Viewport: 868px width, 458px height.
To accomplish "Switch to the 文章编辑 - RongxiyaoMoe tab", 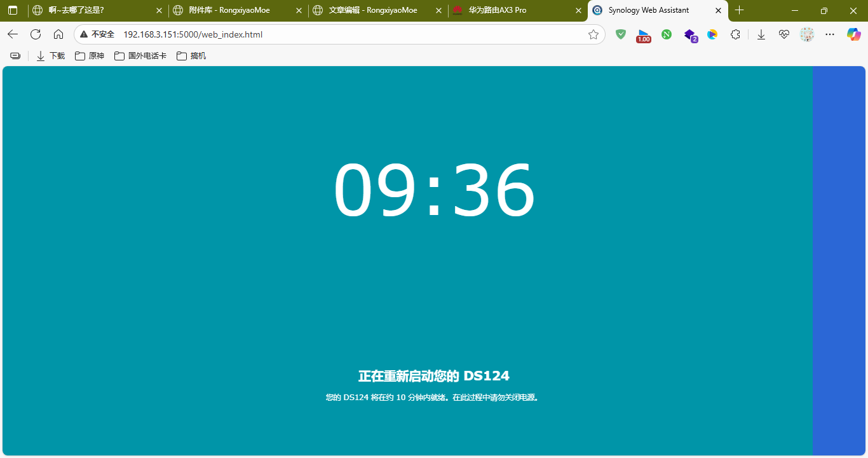I will click(377, 10).
